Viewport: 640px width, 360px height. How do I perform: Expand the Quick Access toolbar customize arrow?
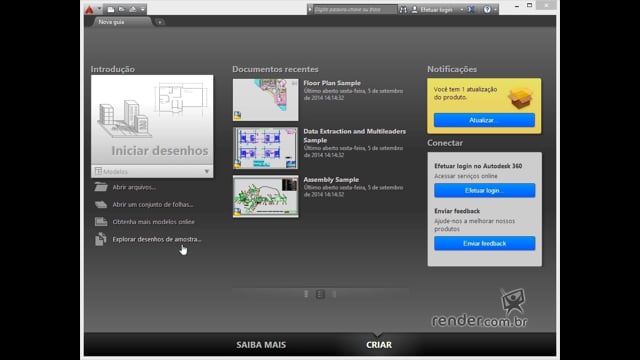click(x=142, y=9)
